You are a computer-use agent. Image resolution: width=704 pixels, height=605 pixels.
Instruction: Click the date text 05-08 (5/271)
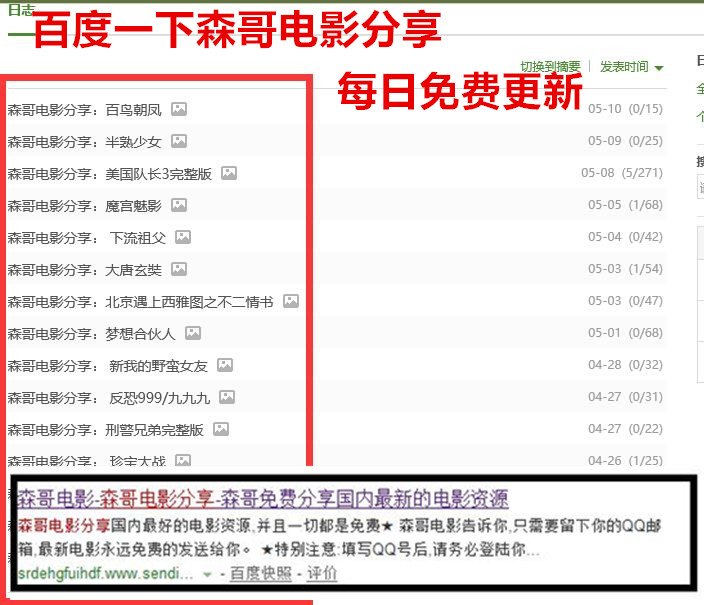click(x=622, y=172)
